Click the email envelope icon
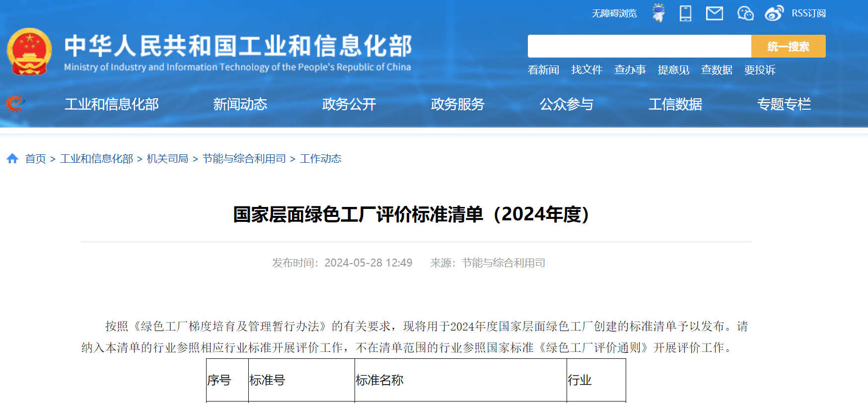Viewport: 868px width, 403px height. pos(714,13)
